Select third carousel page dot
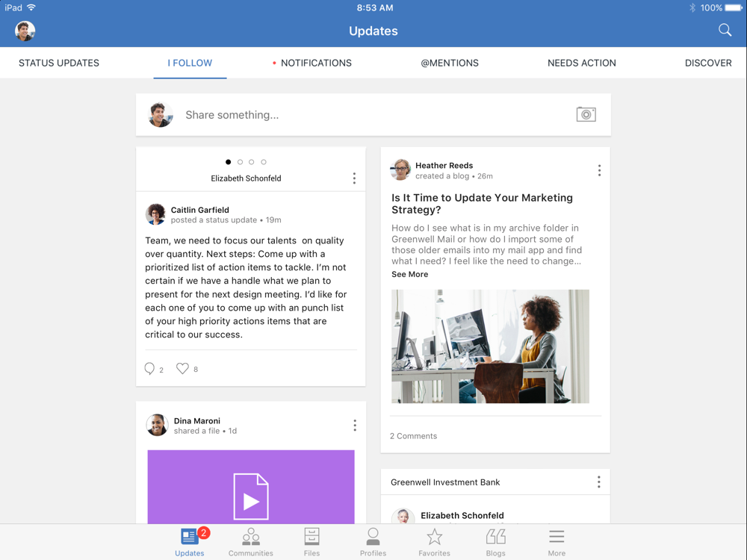 (252, 162)
